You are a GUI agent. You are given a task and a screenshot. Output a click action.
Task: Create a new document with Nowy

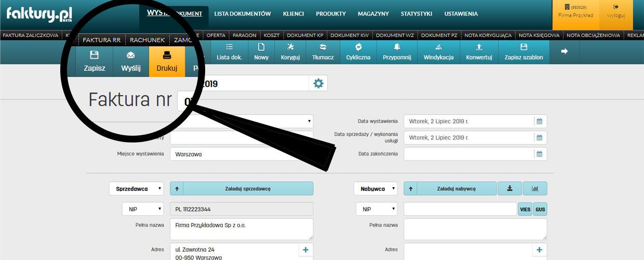coord(261,52)
